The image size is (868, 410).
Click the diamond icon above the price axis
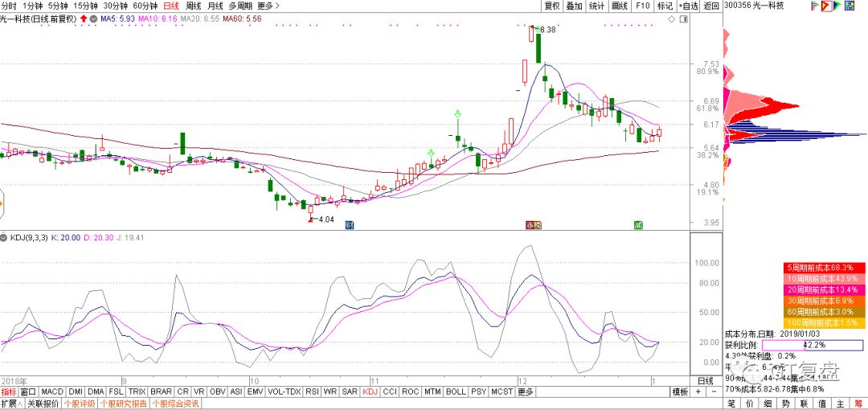point(671,18)
